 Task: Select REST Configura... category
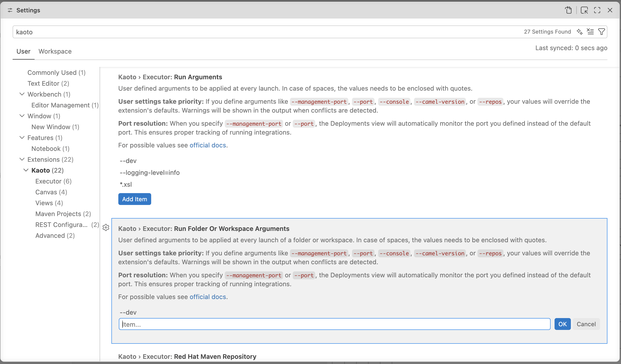67,225
